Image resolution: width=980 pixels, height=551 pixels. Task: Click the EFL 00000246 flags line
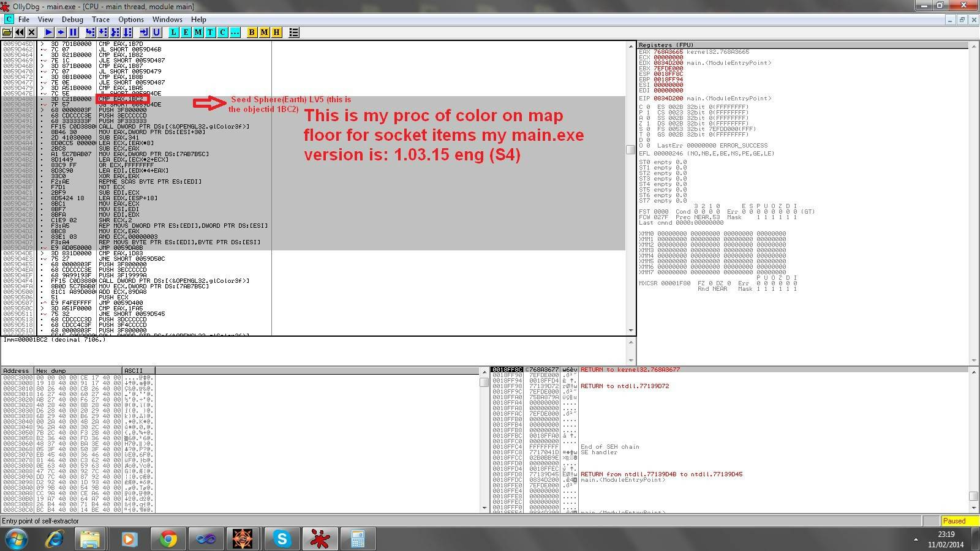coord(706,154)
